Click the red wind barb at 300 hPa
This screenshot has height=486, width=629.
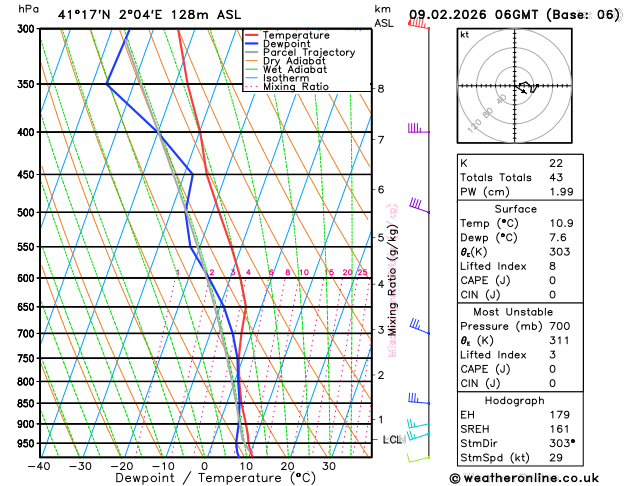[x=418, y=24]
